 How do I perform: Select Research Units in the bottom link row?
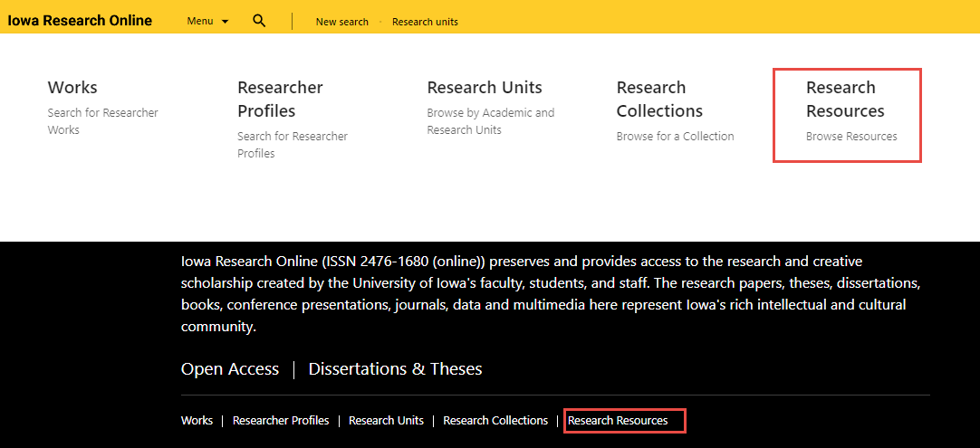click(x=386, y=421)
